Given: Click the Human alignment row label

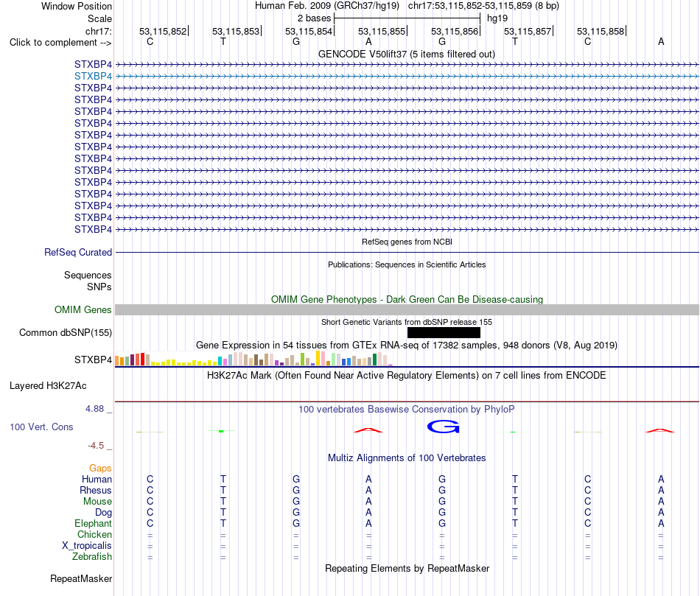Looking at the screenshot, I should tap(97, 479).
